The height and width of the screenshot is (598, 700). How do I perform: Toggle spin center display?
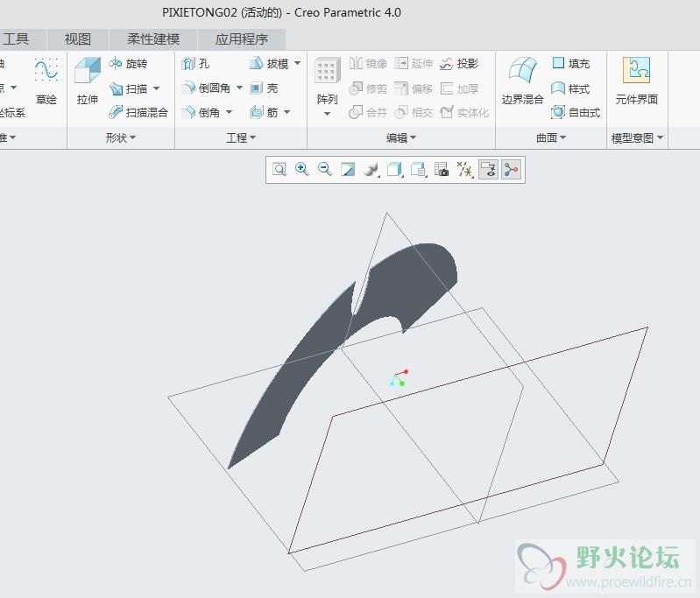(x=511, y=170)
